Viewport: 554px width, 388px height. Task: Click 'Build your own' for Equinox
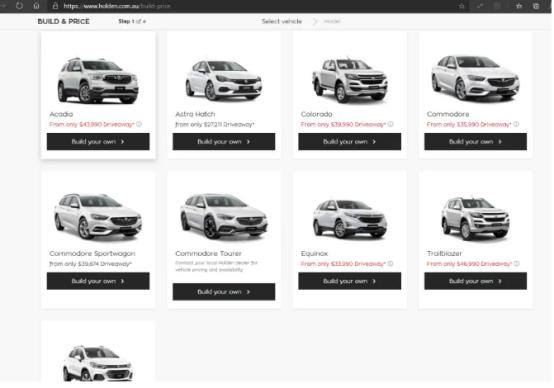coord(349,281)
